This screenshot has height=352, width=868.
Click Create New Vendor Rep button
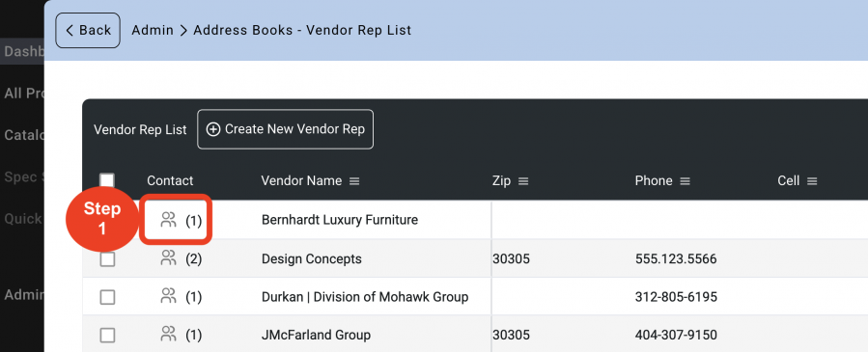[285, 129]
